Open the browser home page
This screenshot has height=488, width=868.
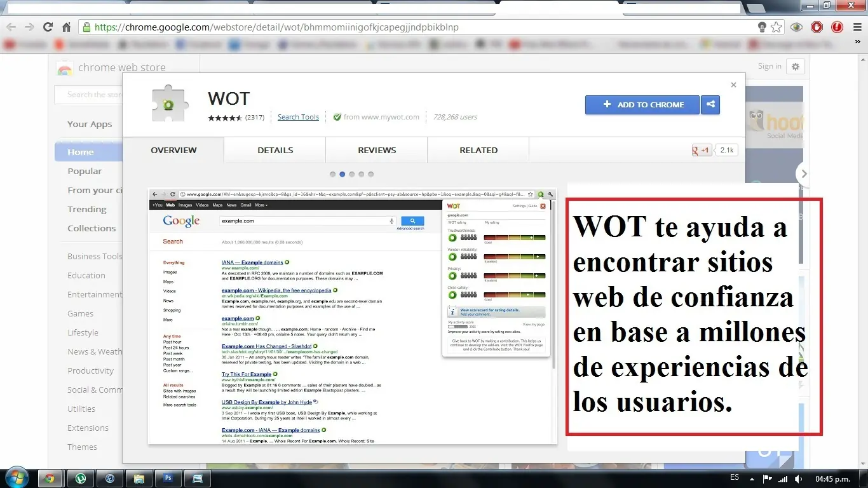[66, 27]
